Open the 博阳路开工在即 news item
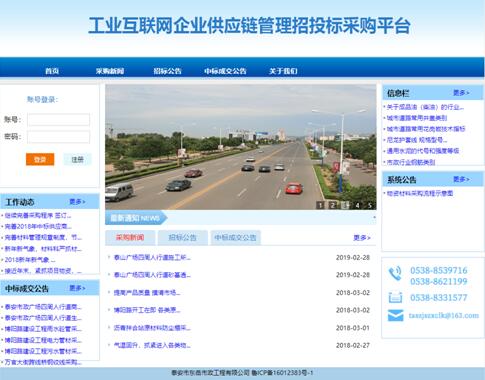 coord(147,310)
